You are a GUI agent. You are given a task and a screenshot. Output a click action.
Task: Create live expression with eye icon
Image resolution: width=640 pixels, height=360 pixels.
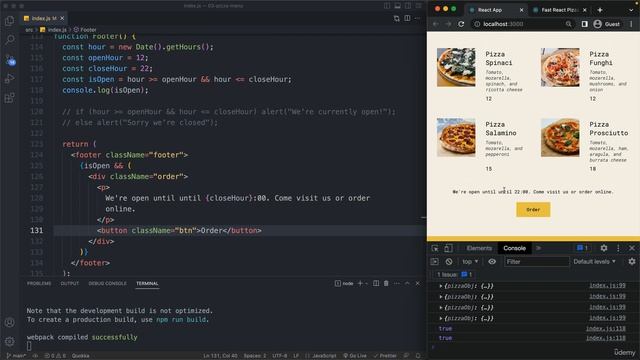coord(492,262)
